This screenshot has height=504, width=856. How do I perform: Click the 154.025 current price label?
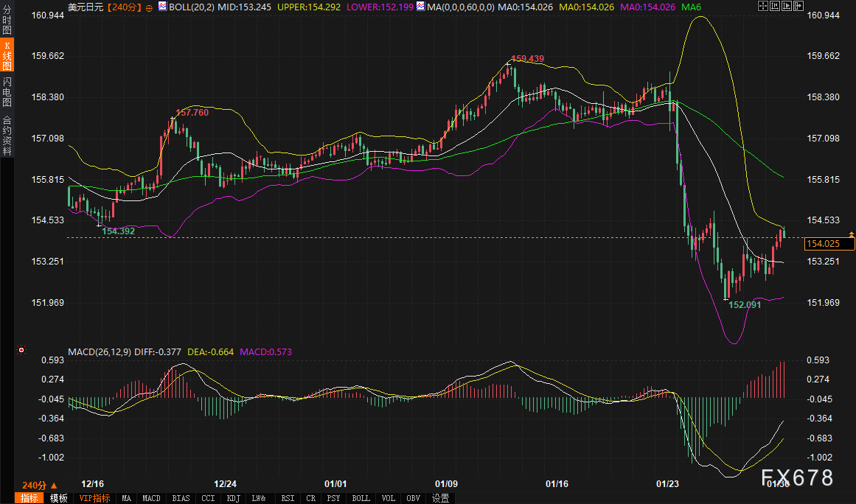point(824,244)
